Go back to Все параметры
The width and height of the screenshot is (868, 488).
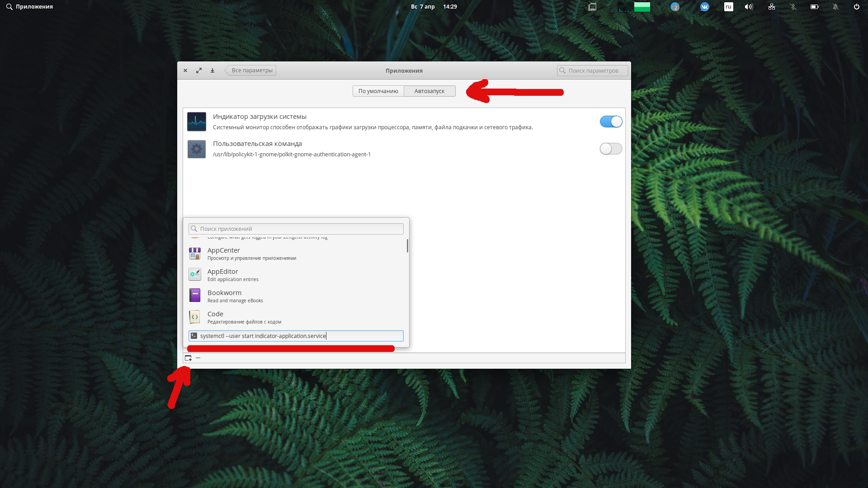coord(250,70)
